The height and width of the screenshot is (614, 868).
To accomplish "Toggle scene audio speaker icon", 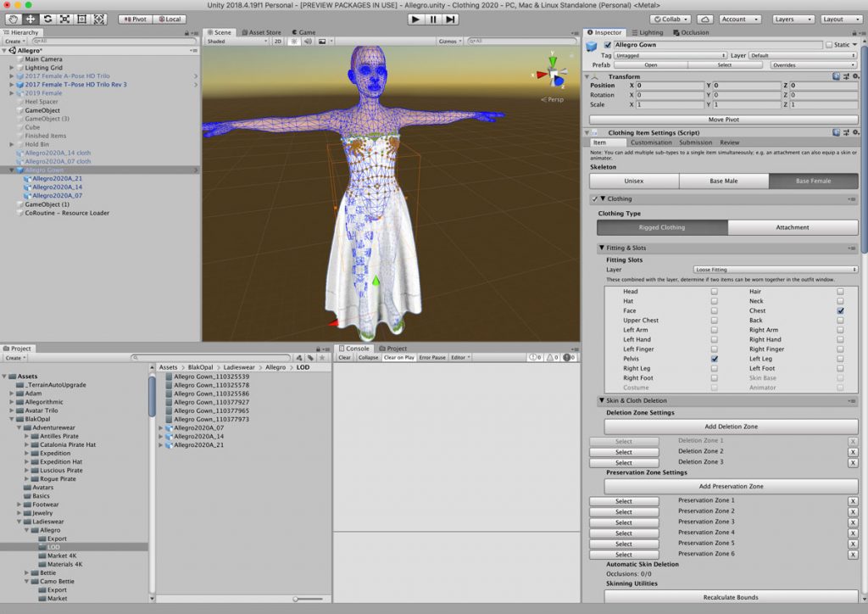I will (308, 41).
